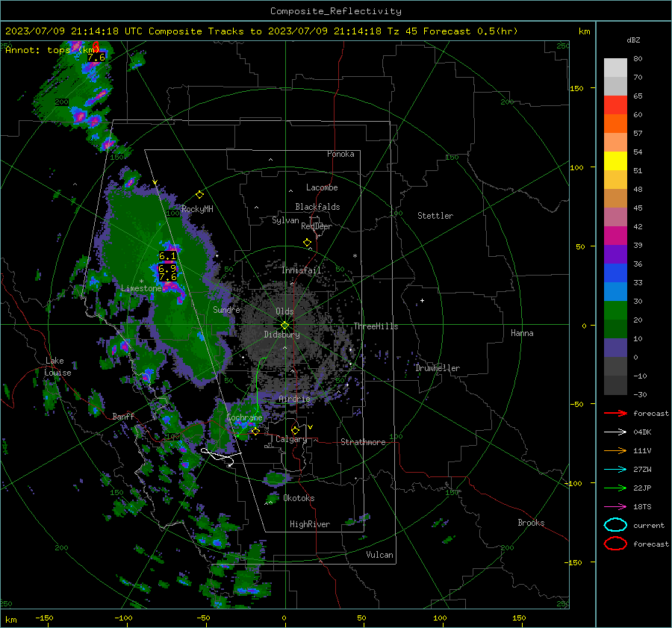Click the Lacombe city label
672x628 pixels.
322,187
